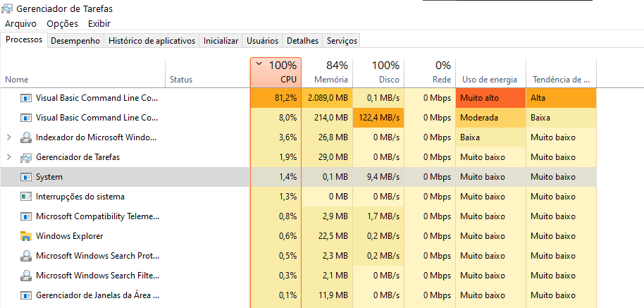
Task: Click icon of Visual Basic process using 8,0% CPU
Action: click(x=26, y=118)
